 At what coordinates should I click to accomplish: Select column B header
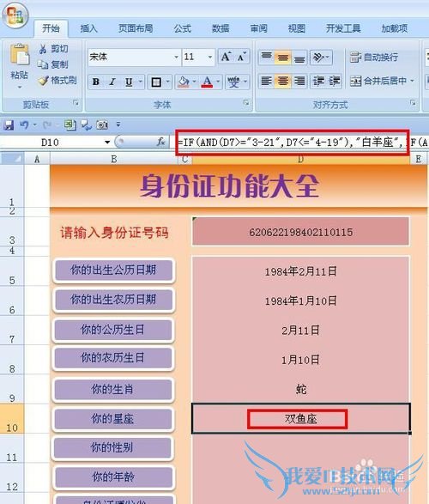pos(114,159)
